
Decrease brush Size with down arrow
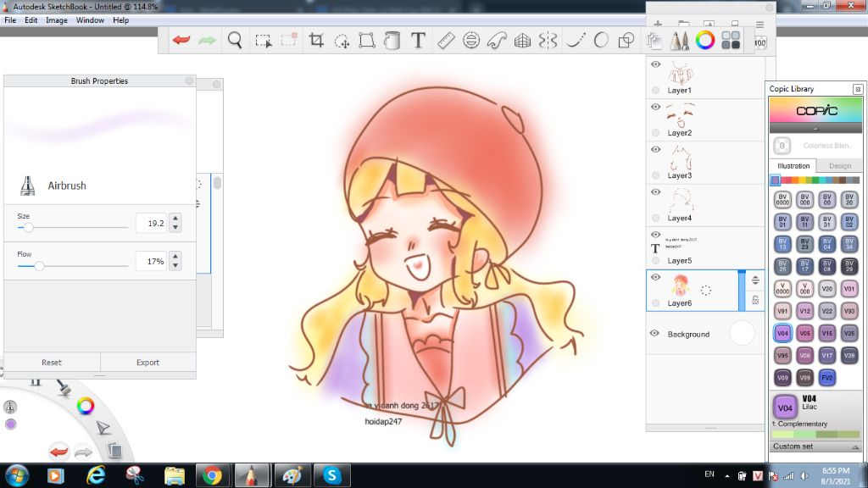(x=175, y=227)
